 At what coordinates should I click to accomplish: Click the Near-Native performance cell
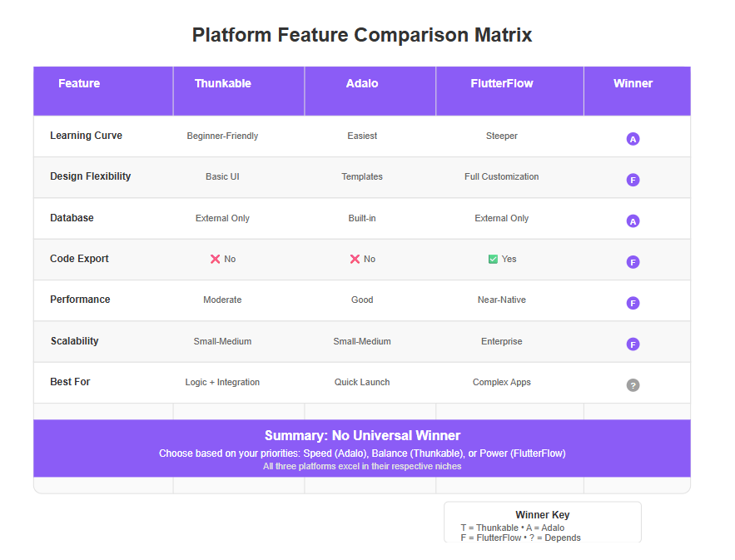(502, 300)
